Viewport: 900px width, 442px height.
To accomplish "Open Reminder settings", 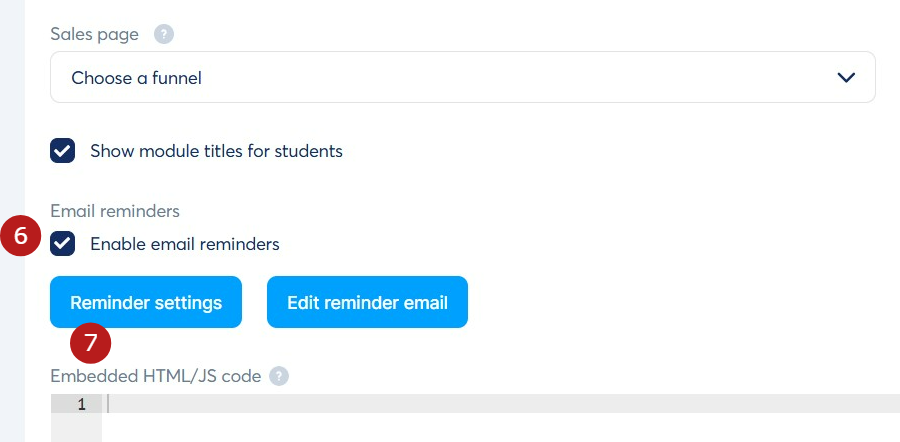I will [146, 302].
